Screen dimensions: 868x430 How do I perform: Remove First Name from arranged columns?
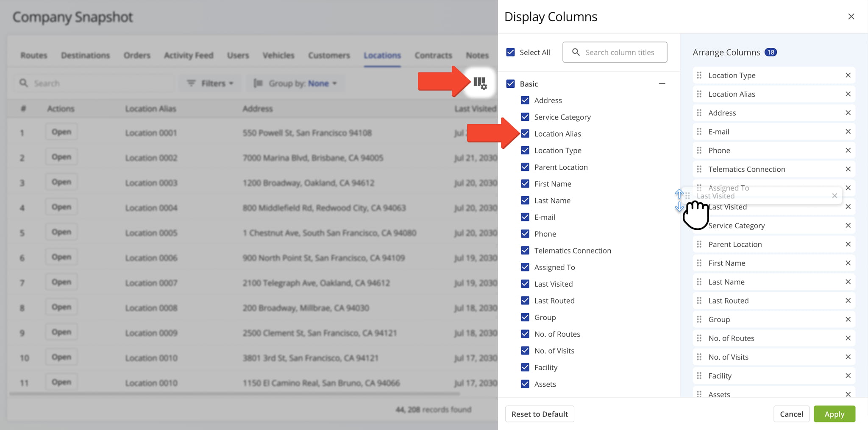848,263
